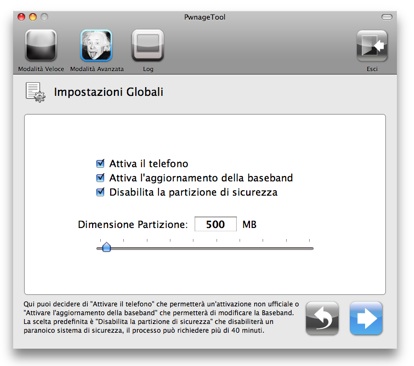The width and height of the screenshot is (414, 366).
Task: Click the Esci exit icon
Action: click(372, 46)
